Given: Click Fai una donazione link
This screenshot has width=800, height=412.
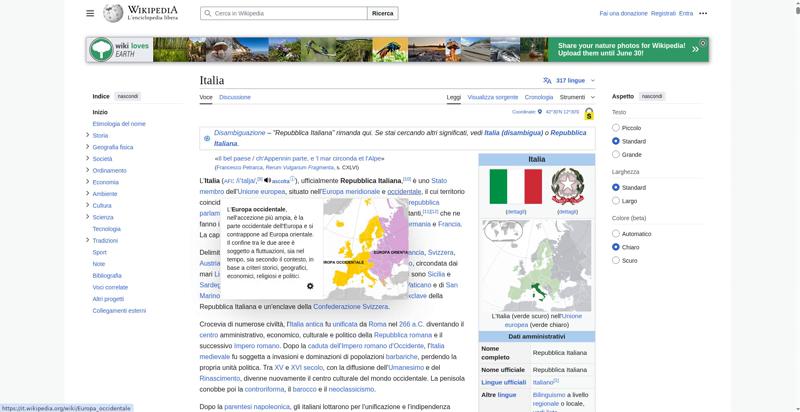Looking at the screenshot, I should (623, 13).
